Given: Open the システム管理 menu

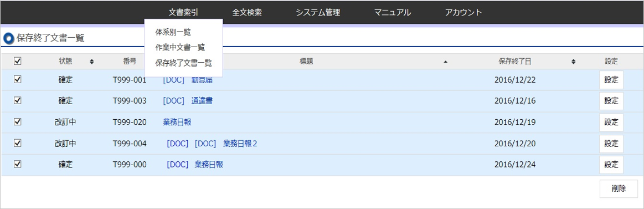Looking at the screenshot, I should [317, 12].
